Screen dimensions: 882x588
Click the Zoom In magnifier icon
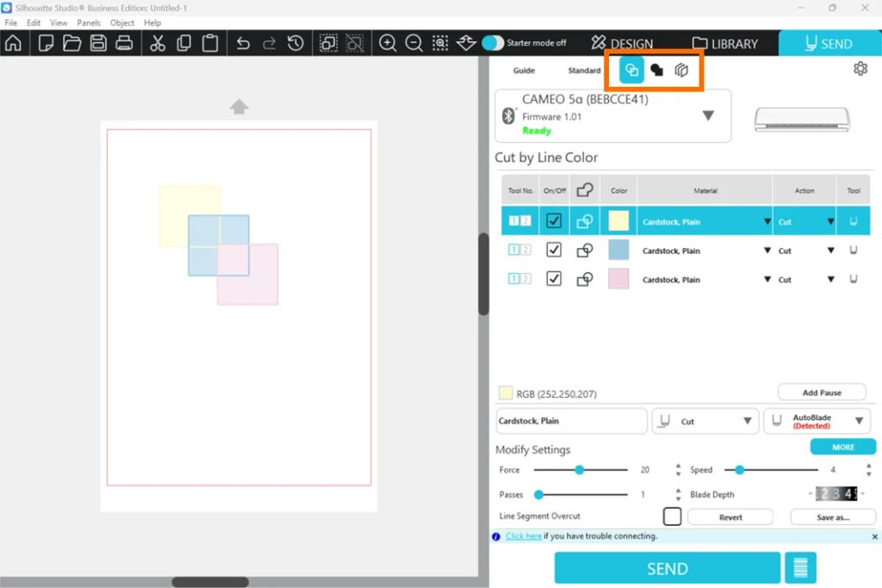point(388,43)
